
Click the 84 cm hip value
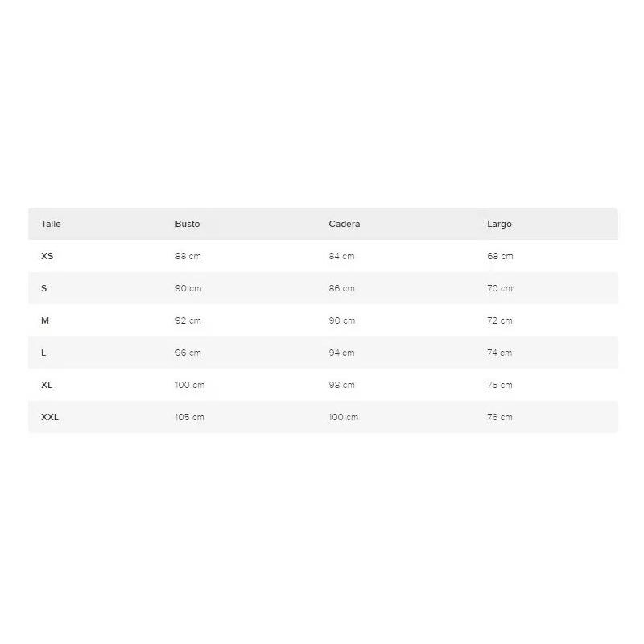[341, 256]
